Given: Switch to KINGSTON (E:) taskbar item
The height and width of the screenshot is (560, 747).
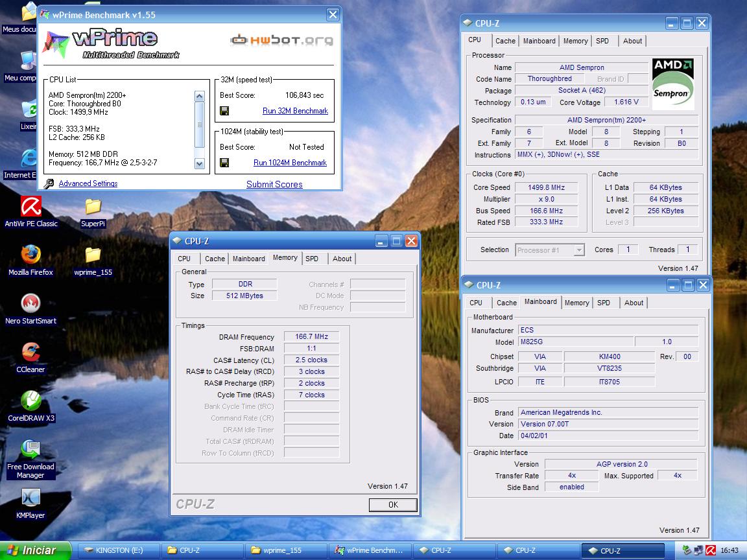Looking at the screenshot, I should pos(117,550).
